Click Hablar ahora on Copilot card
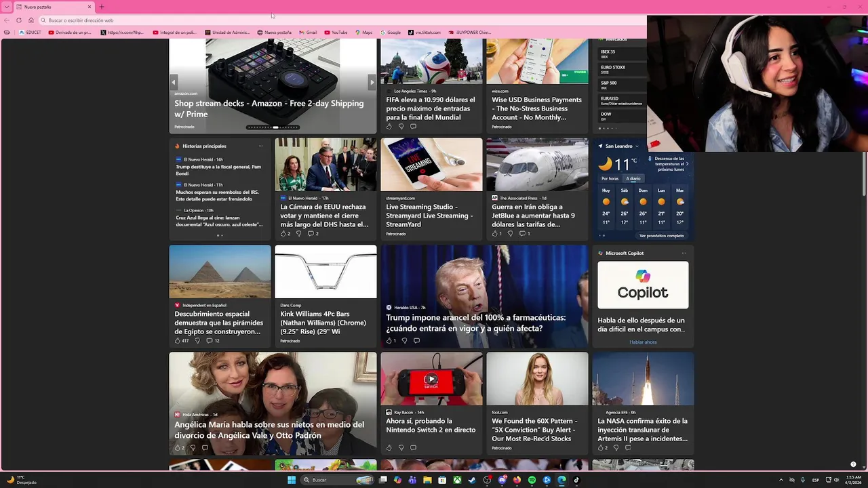Image resolution: width=868 pixels, height=488 pixels. (643, 342)
